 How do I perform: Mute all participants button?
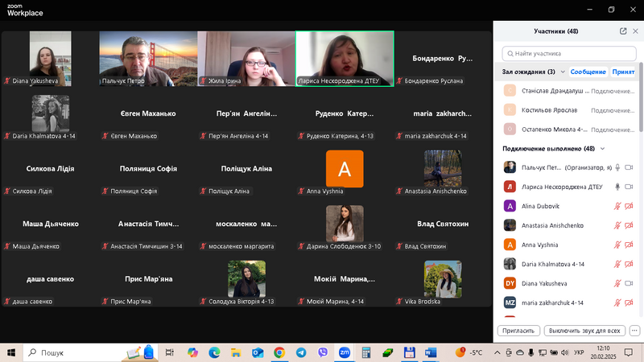pyautogui.click(x=584, y=331)
